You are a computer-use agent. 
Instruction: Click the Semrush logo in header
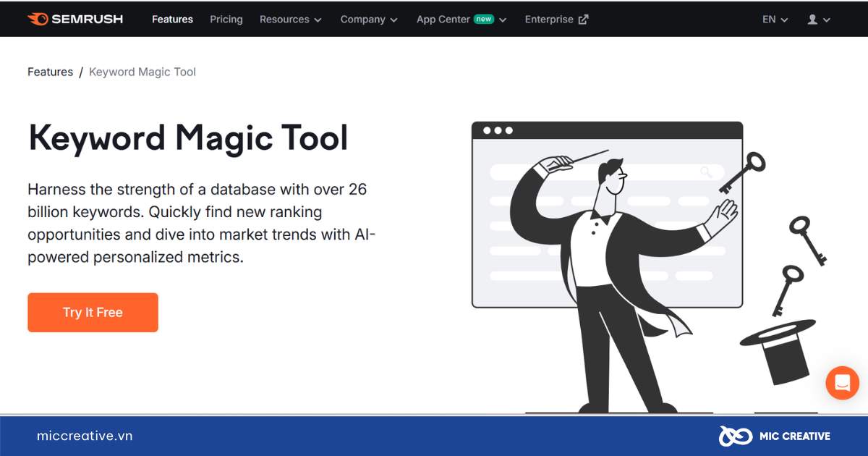click(x=75, y=20)
